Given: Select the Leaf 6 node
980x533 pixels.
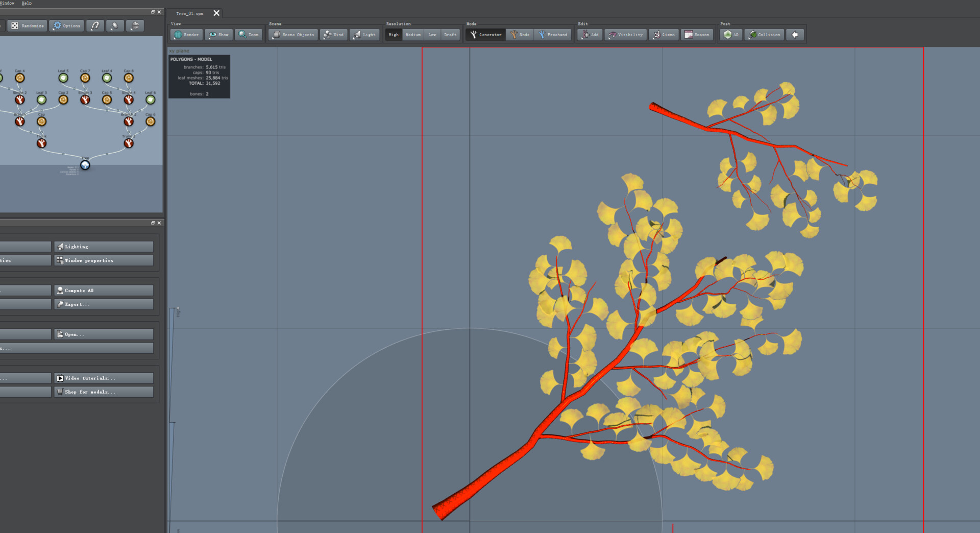Looking at the screenshot, I should (151, 100).
